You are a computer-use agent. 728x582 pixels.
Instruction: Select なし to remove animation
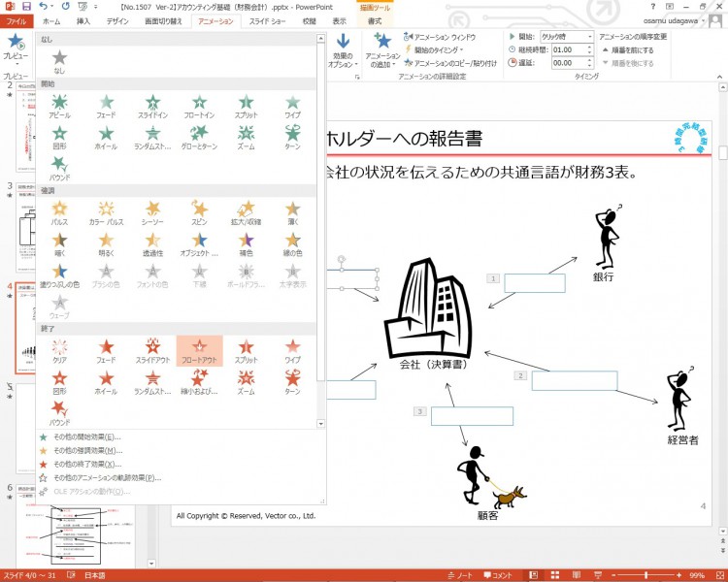(x=59, y=60)
